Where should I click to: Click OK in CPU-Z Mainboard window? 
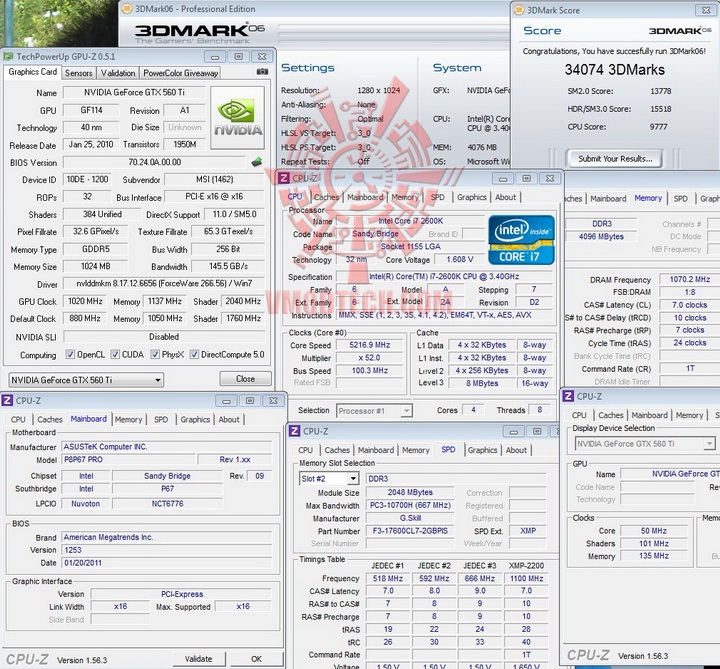[256, 659]
